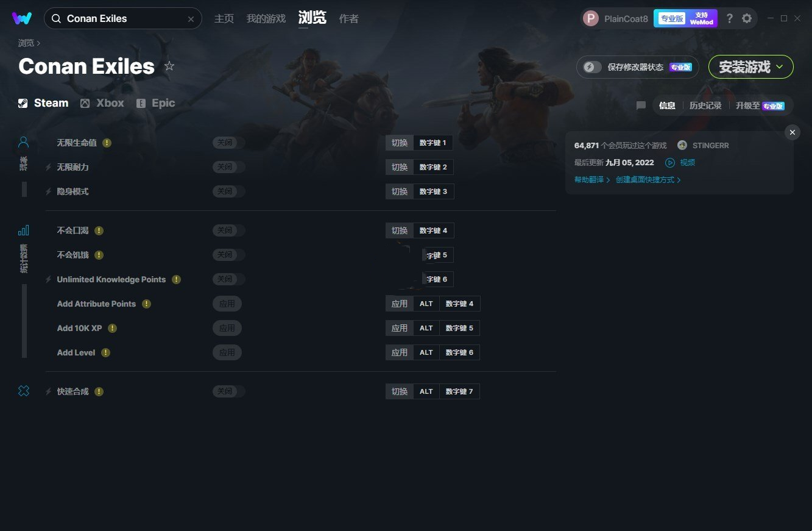Clear the search field with the X icon
This screenshot has height=531, width=812.
click(191, 19)
